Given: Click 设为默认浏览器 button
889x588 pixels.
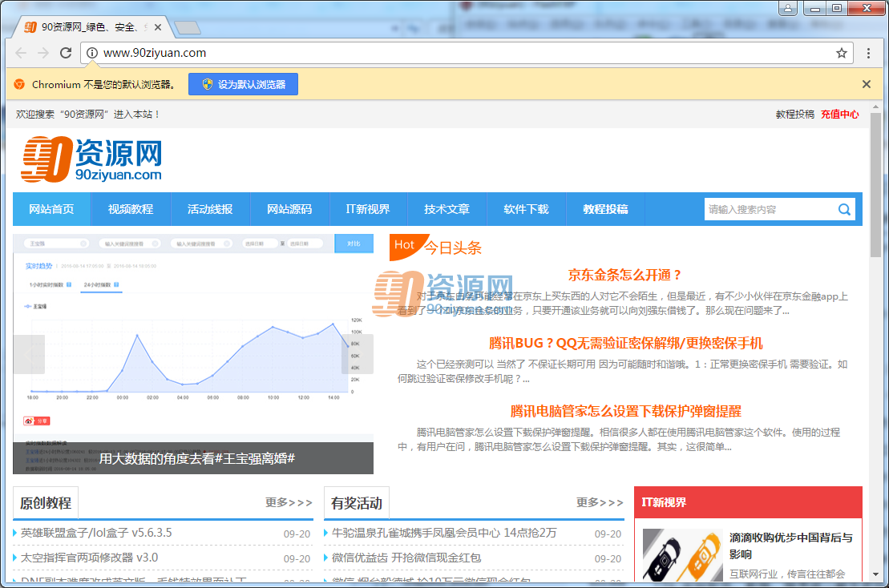Looking at the screenshot, I should tap(243, 84).
